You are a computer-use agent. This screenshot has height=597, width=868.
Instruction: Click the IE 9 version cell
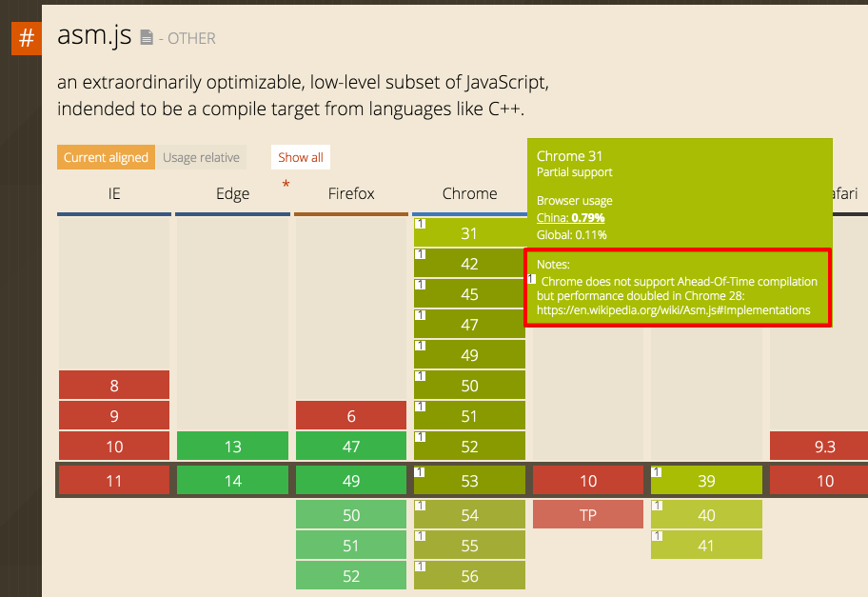(114, 415)
